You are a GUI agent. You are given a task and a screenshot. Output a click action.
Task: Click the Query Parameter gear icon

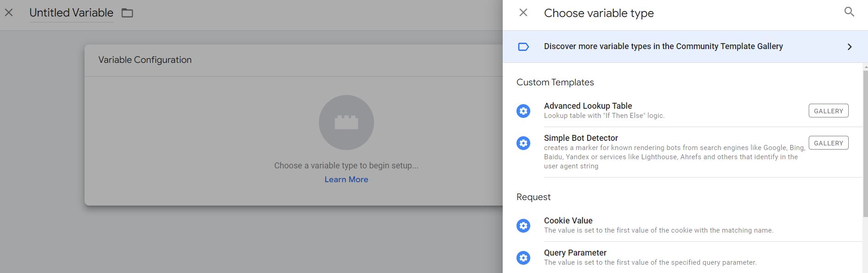[523, 258]
